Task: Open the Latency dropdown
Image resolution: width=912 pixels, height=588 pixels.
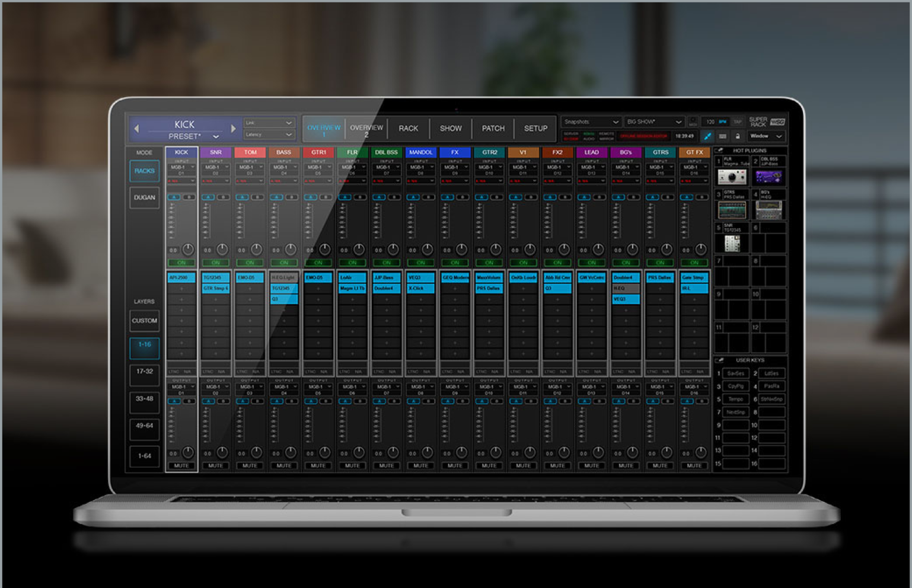Action: (269, 135)
